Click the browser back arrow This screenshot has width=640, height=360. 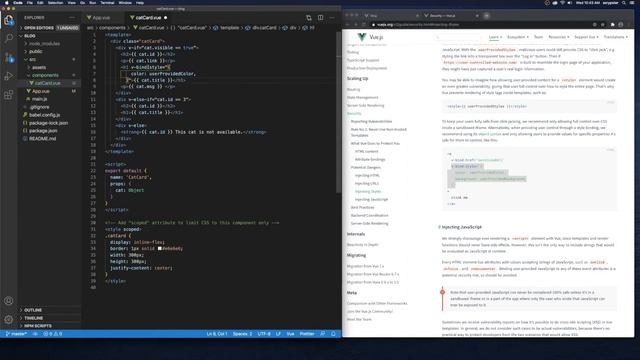pos(347,24)
